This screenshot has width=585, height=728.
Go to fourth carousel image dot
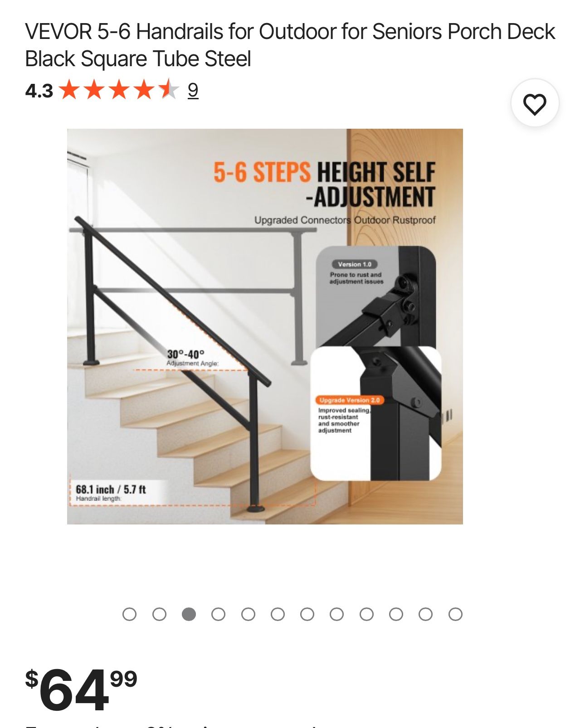pyautogui.click(x=219, y=614)
